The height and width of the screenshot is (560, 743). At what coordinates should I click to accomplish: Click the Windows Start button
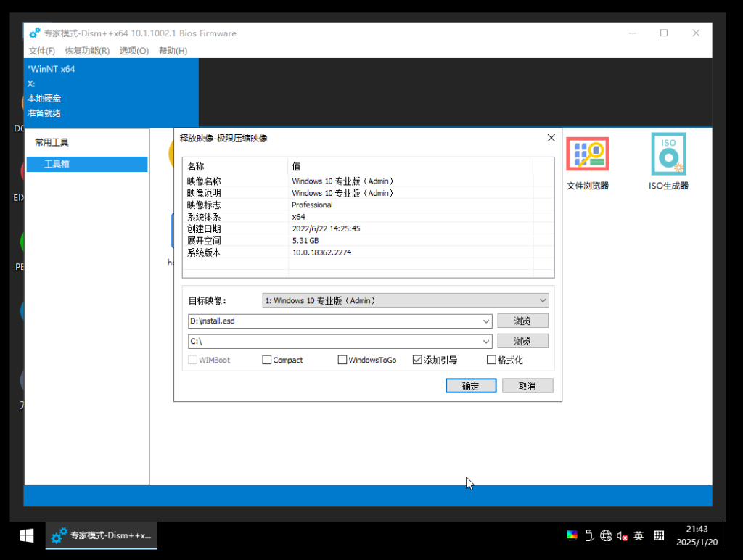click(x=27, y=536)
